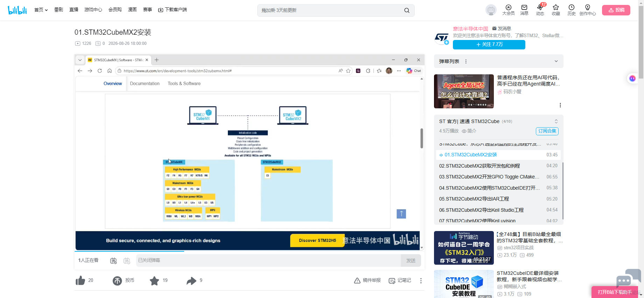Open the 弹幕列表 three-dot menu
This screenshot has height=298, width=644.
click(466, 61)
